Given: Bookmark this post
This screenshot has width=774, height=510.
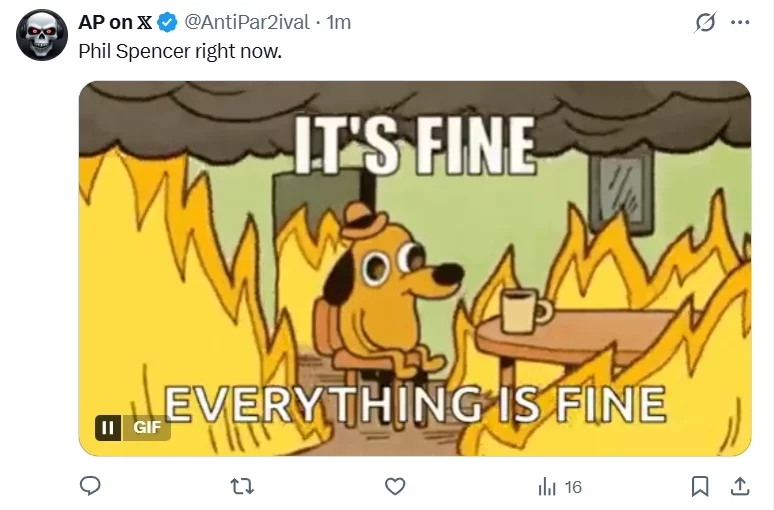Looking at the screenshot, I should [x=700, y=487].
